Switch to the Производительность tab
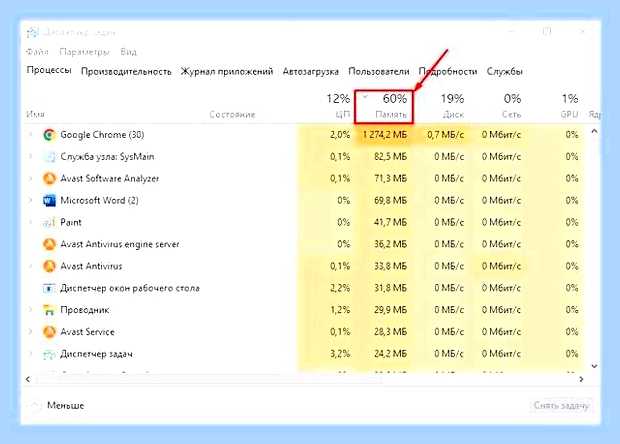620x444 pixels. pyautogui.click(x=126, y=72)
